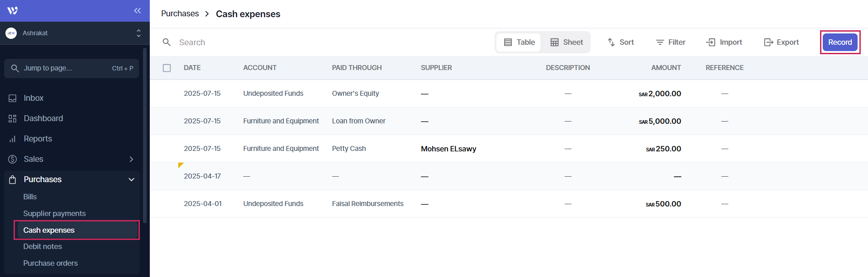868x277 pixels.
Task: Sort the cash expenses list
Action: point(620,42)
